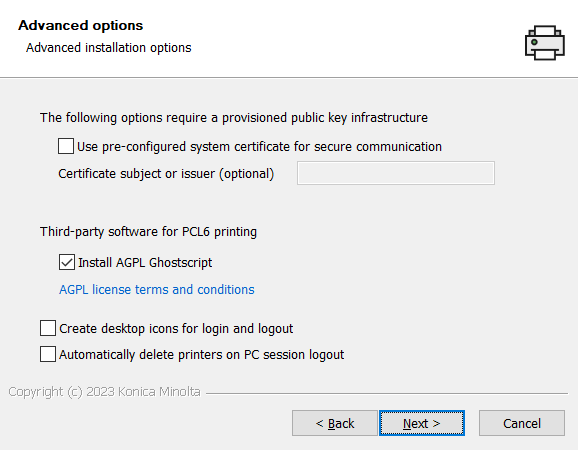578x450 pixels.
Task: Open AGPL license terms and conditions link
Action: coord(157,290)
